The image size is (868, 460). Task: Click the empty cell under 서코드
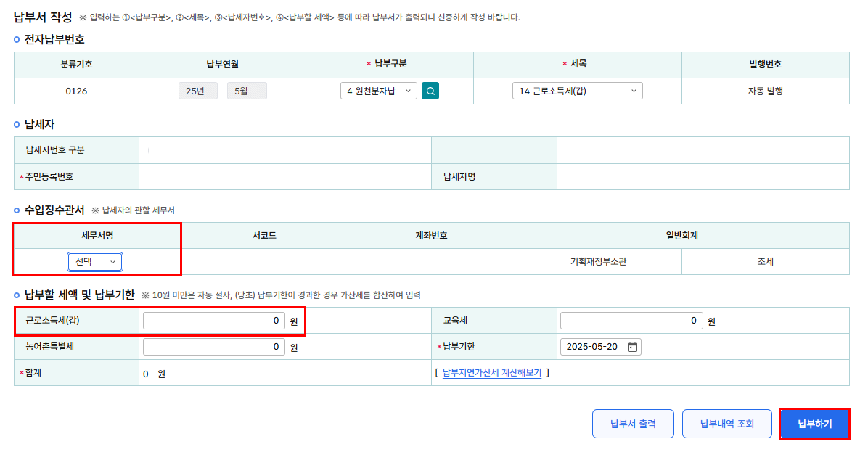coord(264,262)
